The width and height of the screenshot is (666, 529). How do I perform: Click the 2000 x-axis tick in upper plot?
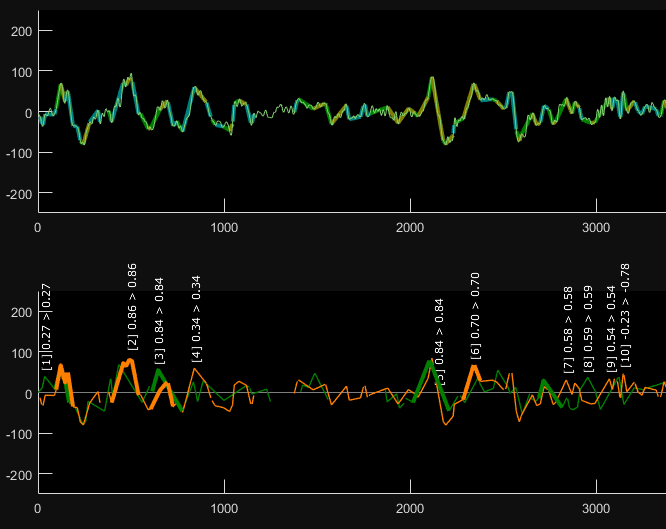click(410, 228)
